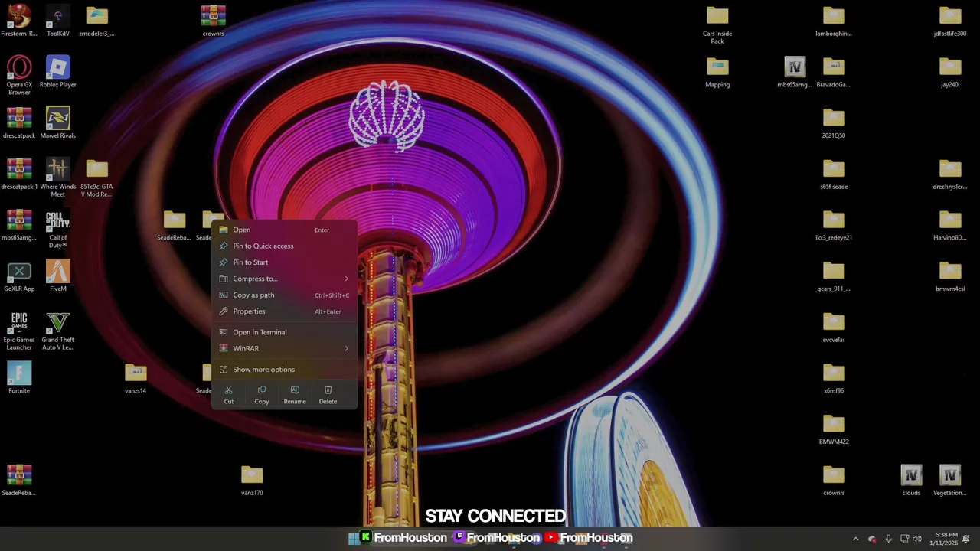Launch Opera GX Browser shortcut
980x551 pixels.
point(19,75)
